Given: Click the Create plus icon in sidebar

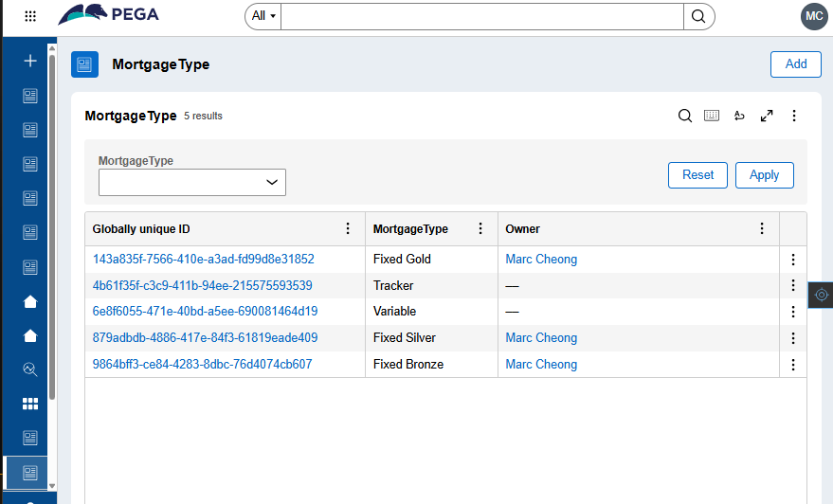Looking at the screenshot, I should coord(30,61).
